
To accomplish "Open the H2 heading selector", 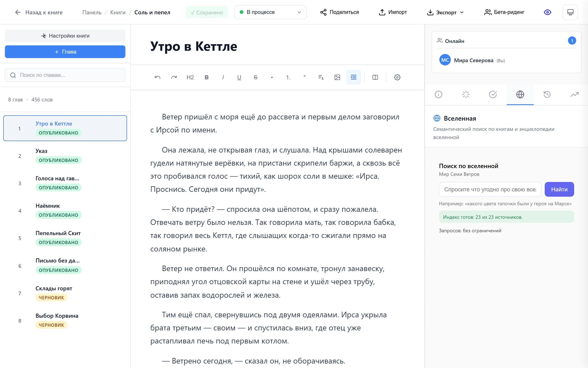I will coord(190,77).
